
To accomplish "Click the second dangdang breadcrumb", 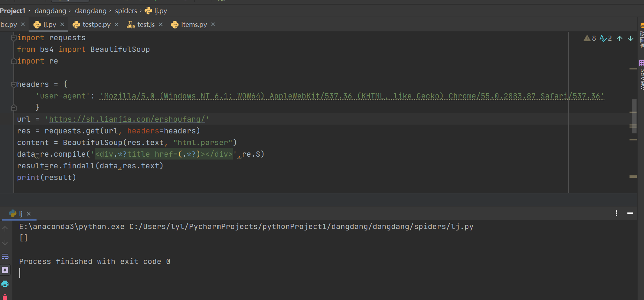I will (x=90, y=11).
